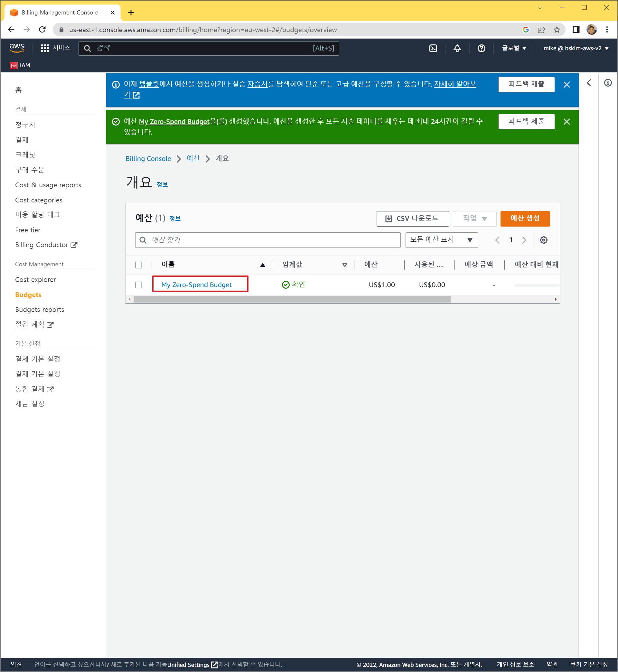Close the Billing Management Console tab
618x672 pixels.
coord(113,13)
